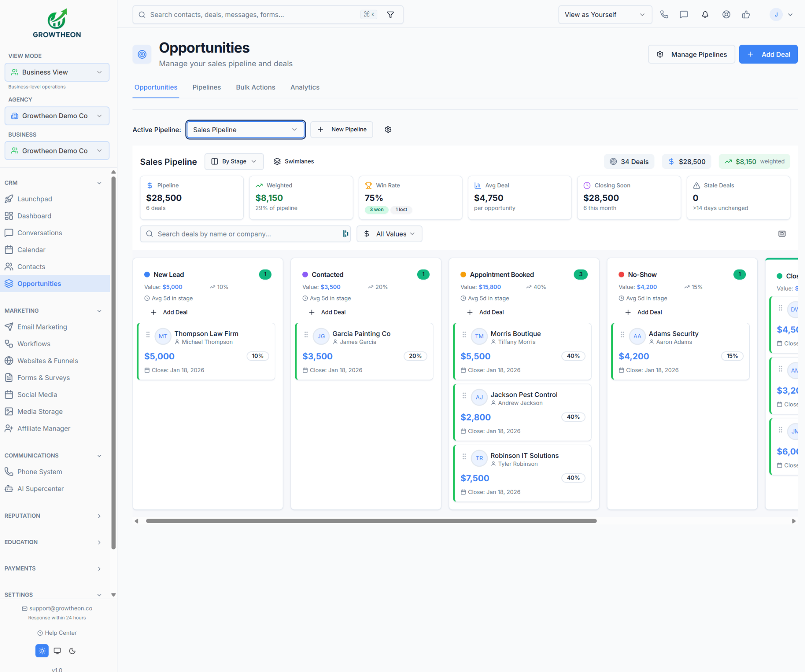This screenshot has height=672, width=805.
Task: Add Deal in the New Lead column
Action: coord(169,312)
